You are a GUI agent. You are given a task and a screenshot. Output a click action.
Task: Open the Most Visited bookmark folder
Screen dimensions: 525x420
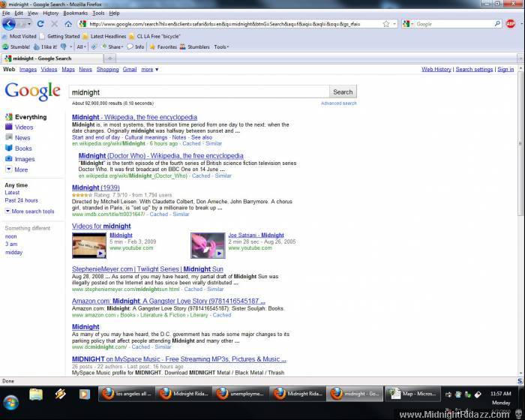click(x=19, y=36)
